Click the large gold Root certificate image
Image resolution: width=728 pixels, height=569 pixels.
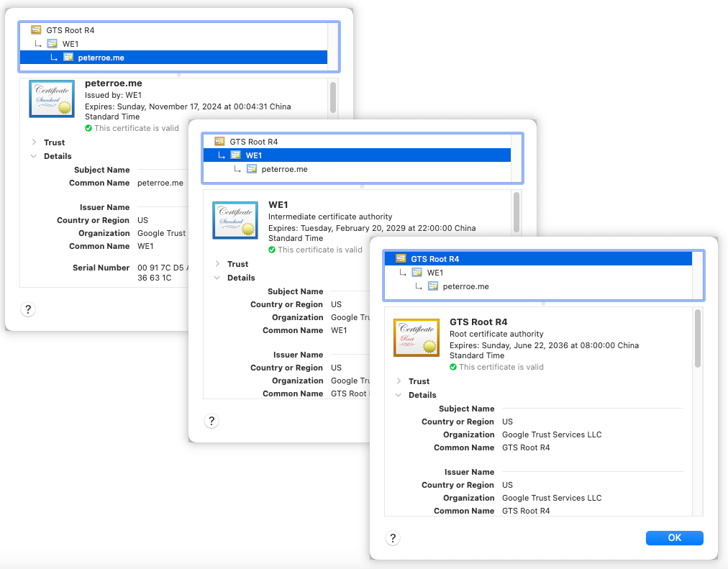[417, 337]
